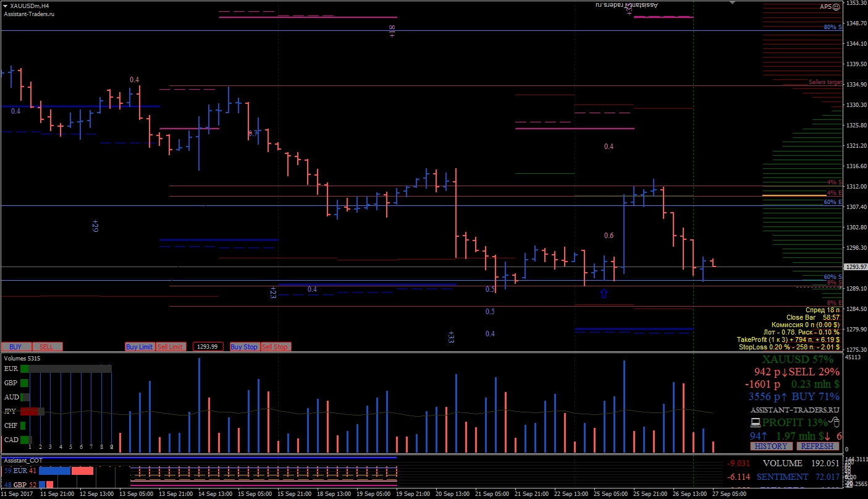The image size is (868, 499).
Task: Click the TakeProfit (1 к 3) info line
Action: point(788,339)
